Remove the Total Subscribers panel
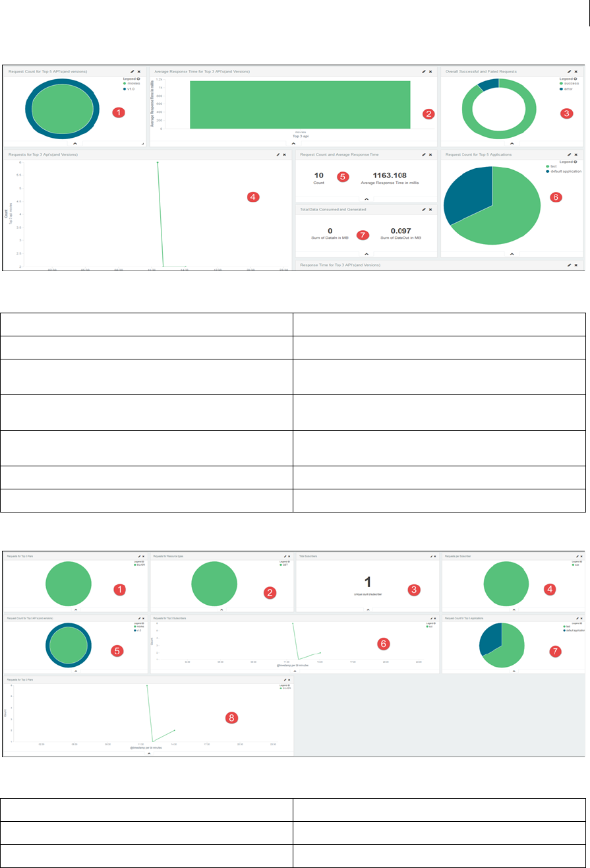 436,557
